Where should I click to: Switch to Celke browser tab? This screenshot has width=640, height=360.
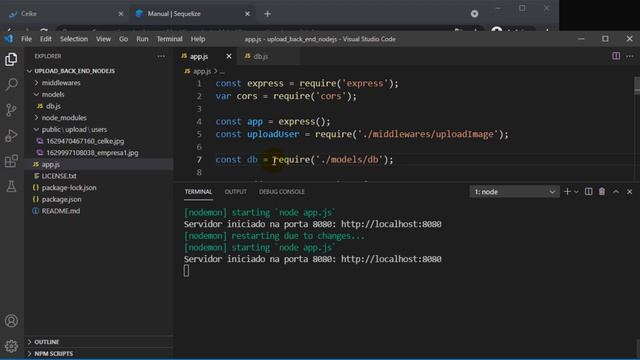[x=65, y=14]
